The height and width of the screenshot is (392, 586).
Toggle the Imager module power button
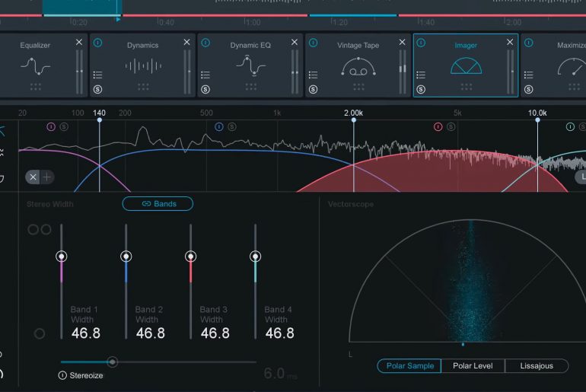[421, 43]
